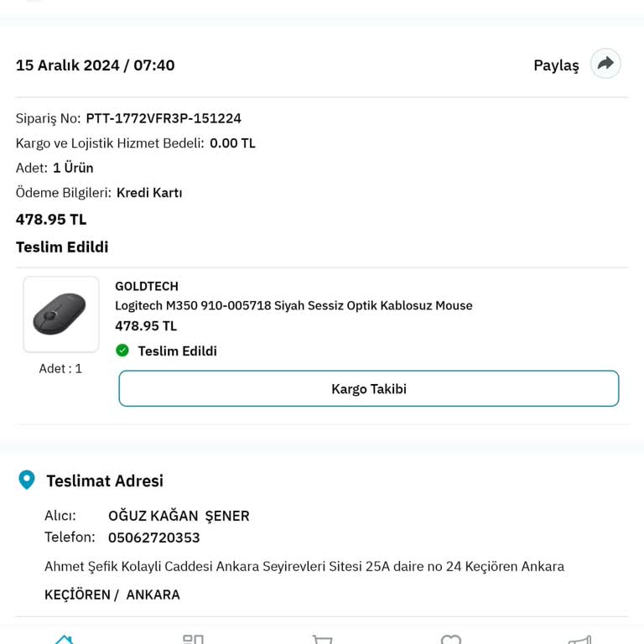The width and height of the screenshot is (644, 644).
Task: Open shopping cart in bottom navigation
Action: coord(322,639)
